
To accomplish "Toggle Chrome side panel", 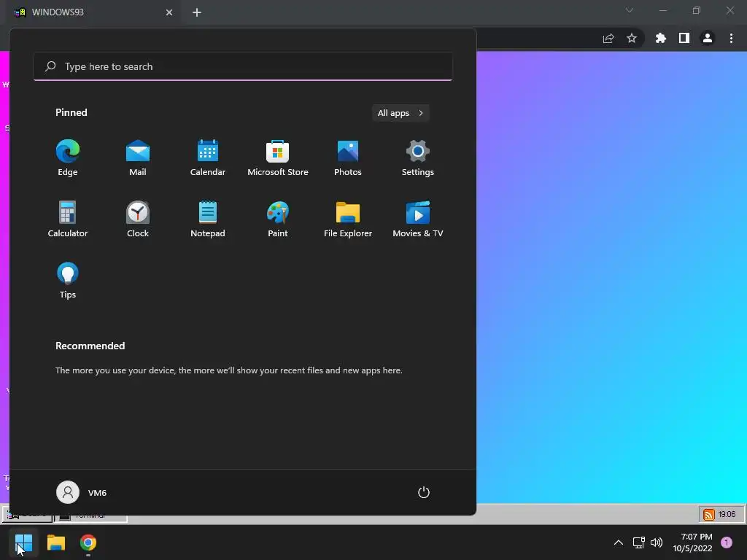I will 684,38.
